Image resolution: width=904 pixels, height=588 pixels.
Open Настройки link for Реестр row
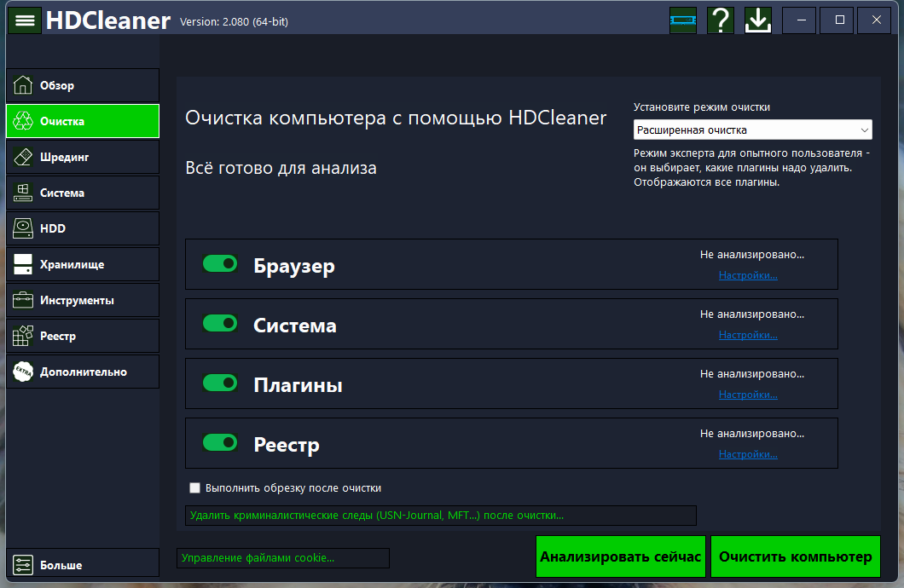click(x=748, y=454)
